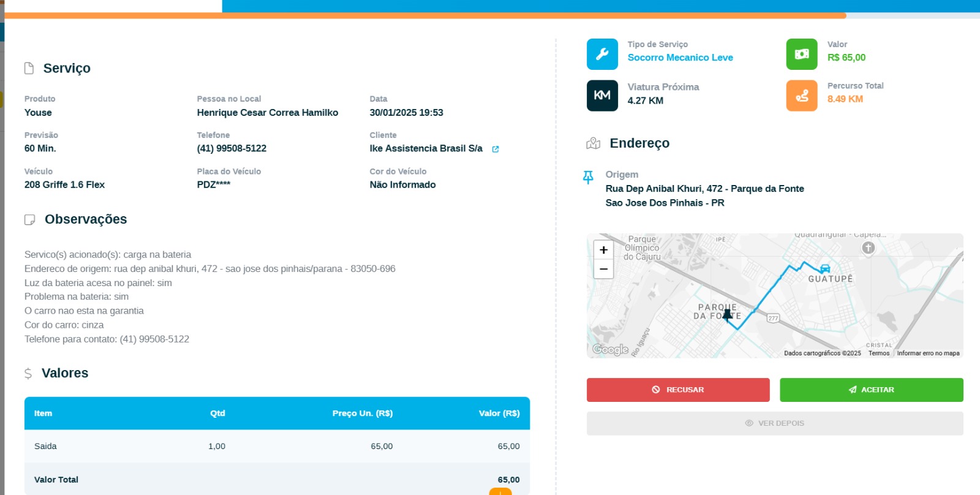Click the Rua Dep Anibal Khuri address line
Viewport: 980px width, 495px height.
click(x=704, y=189)
